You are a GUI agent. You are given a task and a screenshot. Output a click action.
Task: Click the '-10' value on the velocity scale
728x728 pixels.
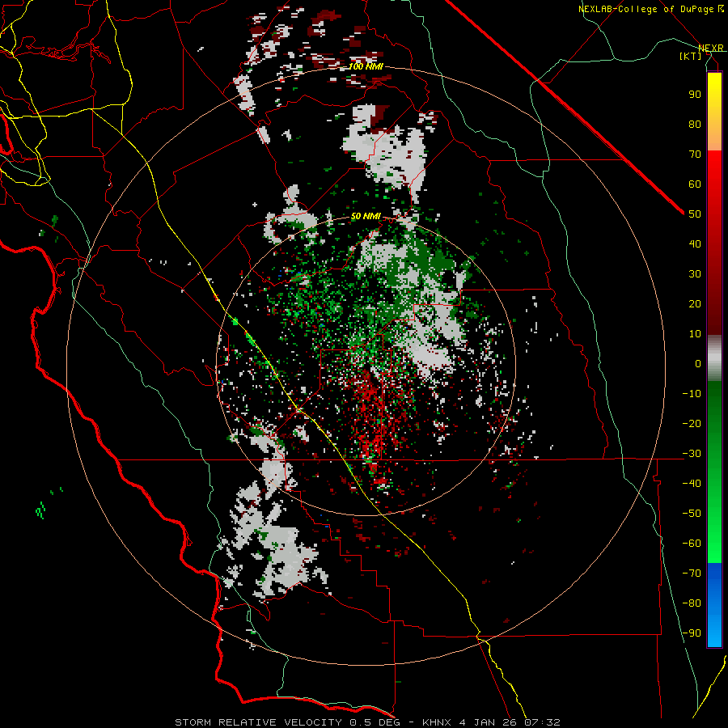(692, 394)
